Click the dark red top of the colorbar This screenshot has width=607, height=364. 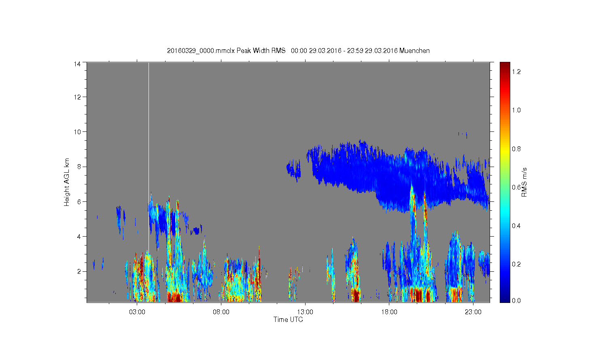point(505,67)
